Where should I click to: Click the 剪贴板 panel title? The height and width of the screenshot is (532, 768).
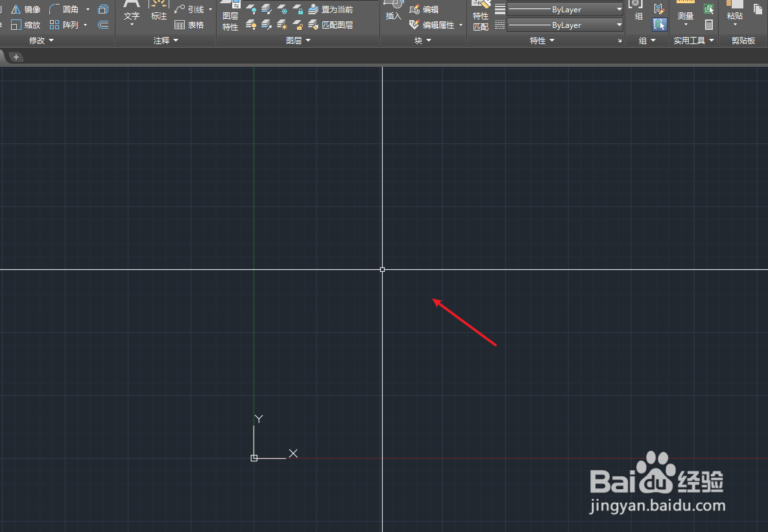(743, 41)
